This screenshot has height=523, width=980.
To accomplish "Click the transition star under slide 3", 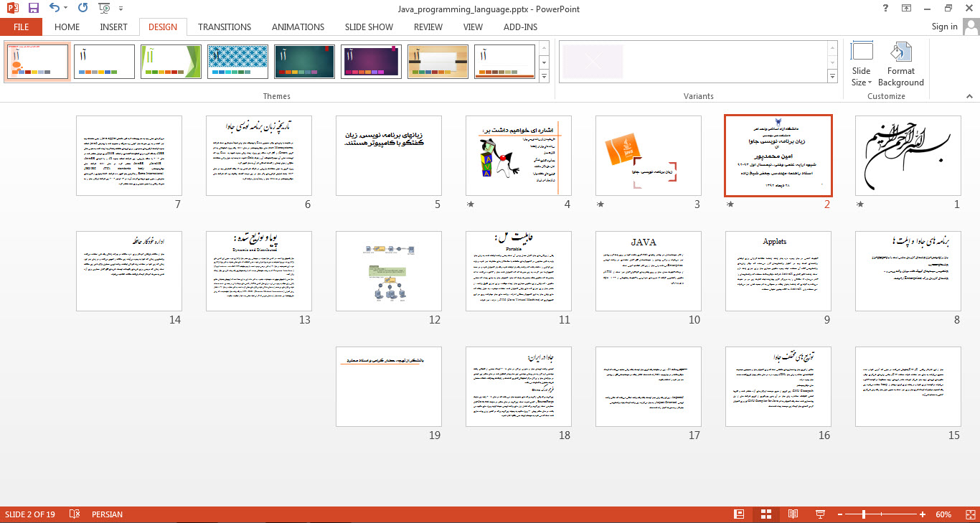I will tap(601, 205).
